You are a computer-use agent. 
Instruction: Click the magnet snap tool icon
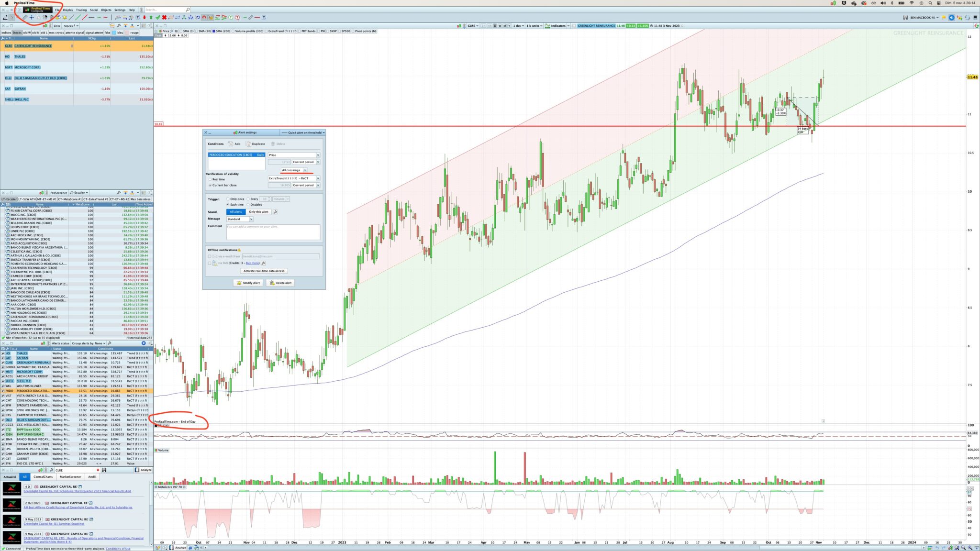pos(204,17)
